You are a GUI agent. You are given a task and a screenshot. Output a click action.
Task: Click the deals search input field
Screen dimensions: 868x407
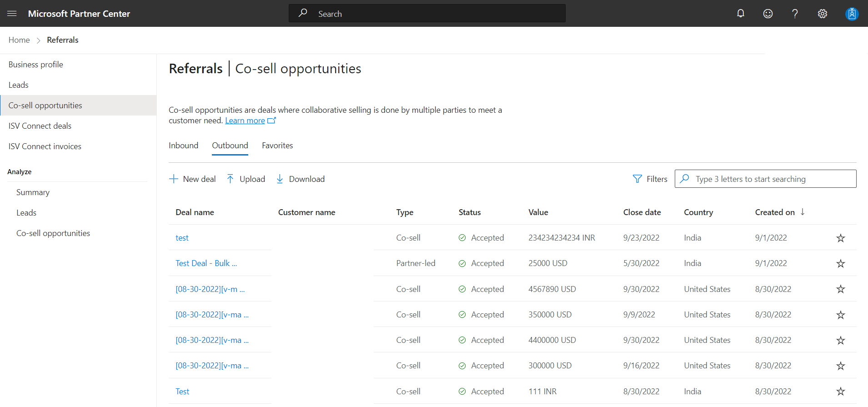766,179
